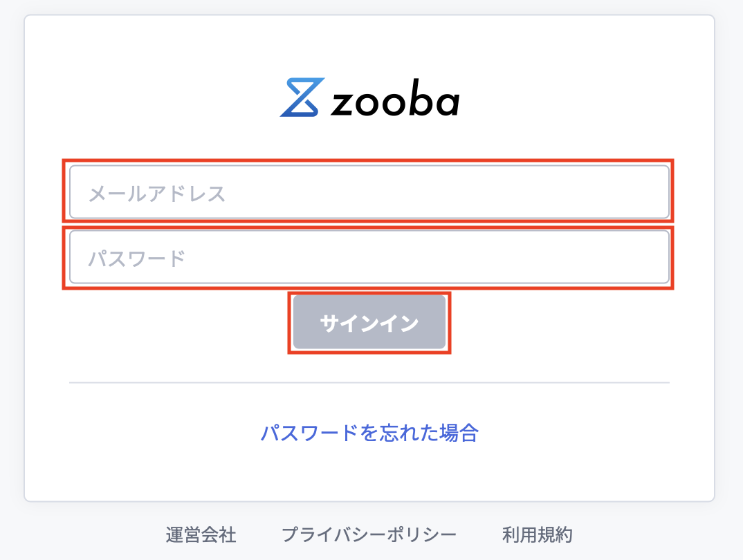Click サインイン to submit the login form
Screen dimensions: 743x560
tap(369, 321)
